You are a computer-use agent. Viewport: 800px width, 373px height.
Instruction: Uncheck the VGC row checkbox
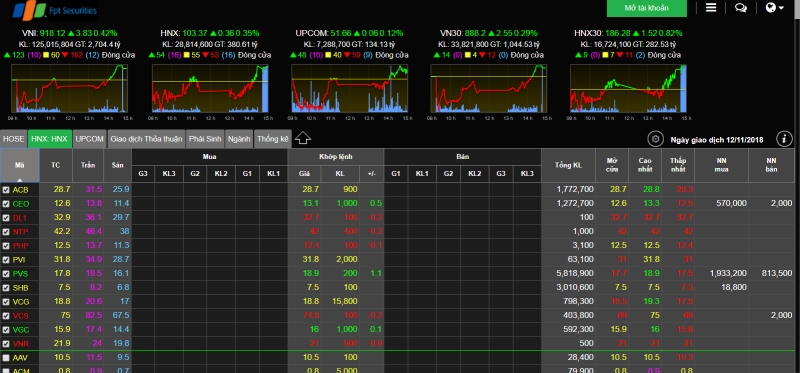pos(6,330)
